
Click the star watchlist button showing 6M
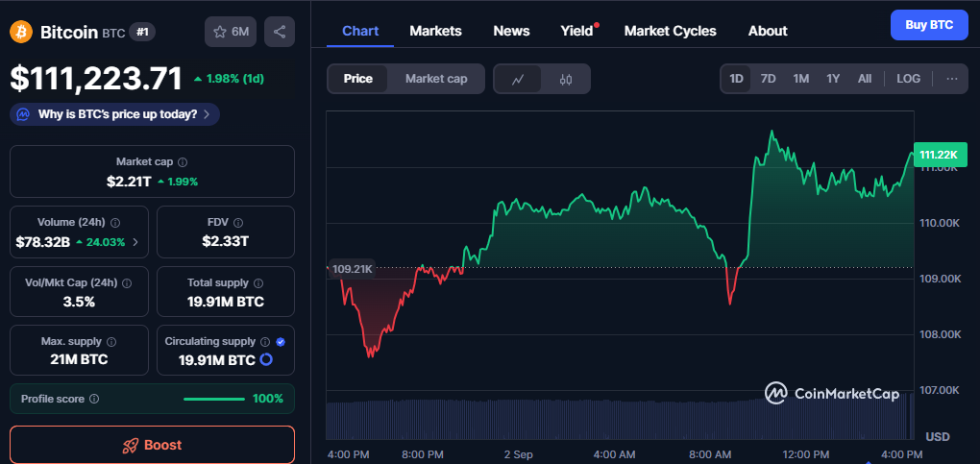point(231,32)
